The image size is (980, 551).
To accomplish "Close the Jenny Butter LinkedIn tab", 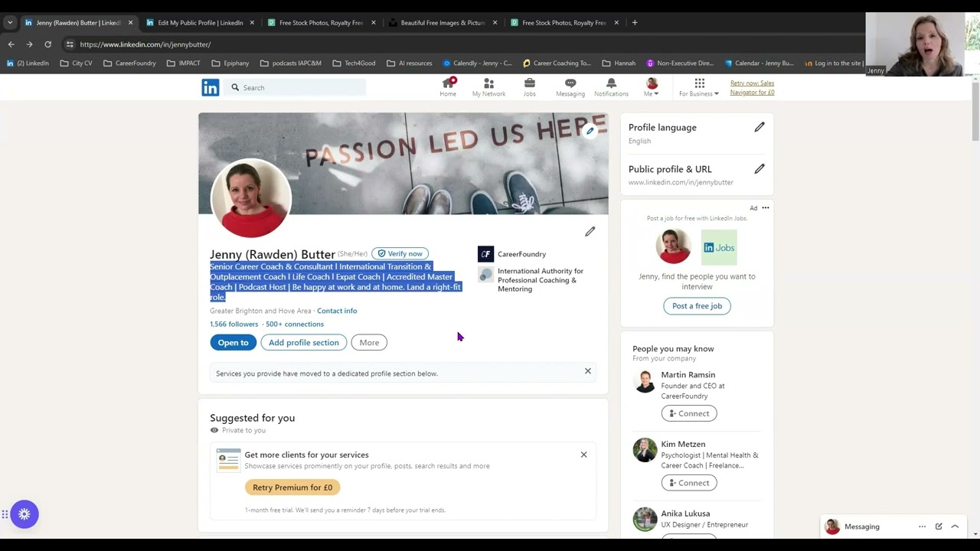I will coord(130,22).
